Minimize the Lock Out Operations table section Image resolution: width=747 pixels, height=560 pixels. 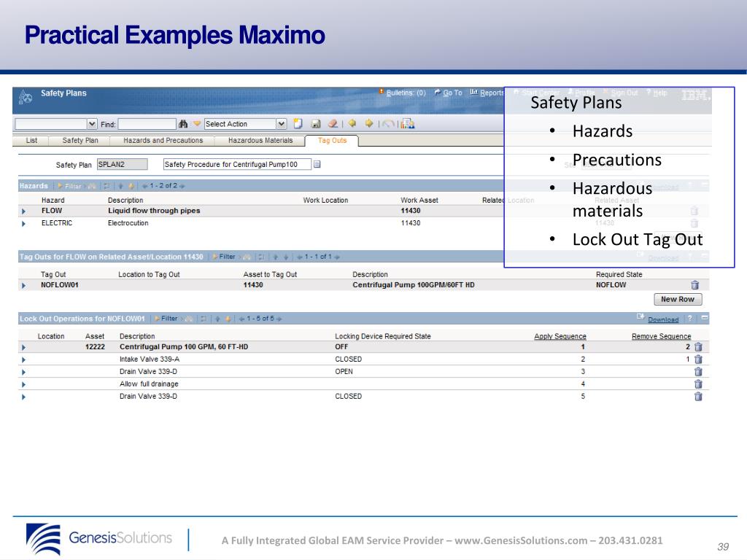tap(705, 318)
